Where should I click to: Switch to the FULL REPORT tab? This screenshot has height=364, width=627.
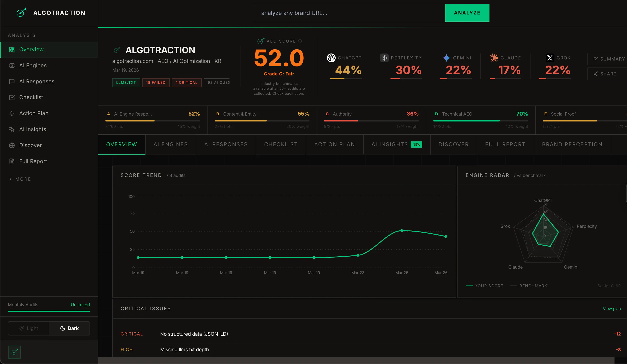pos(505,145)
